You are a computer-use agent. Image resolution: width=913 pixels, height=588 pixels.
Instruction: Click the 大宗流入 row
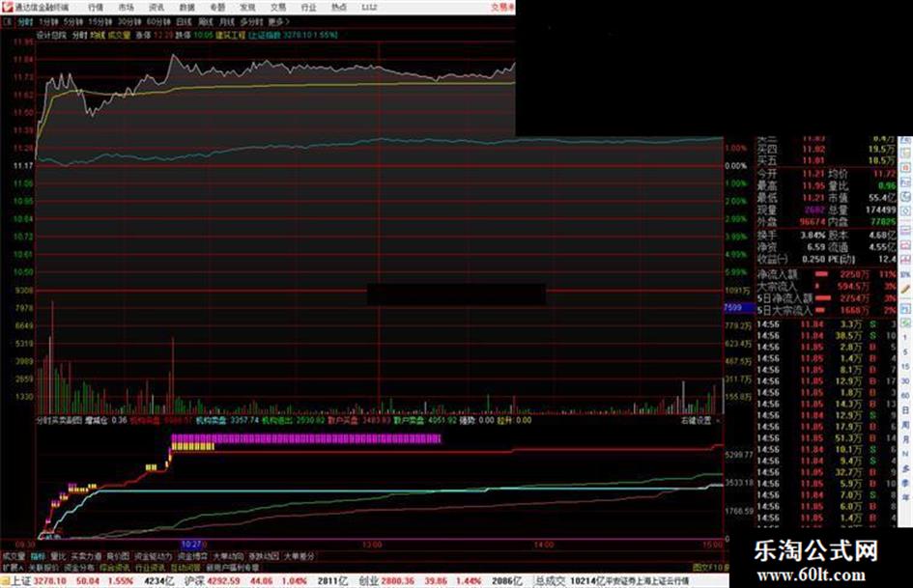(826, 287)
